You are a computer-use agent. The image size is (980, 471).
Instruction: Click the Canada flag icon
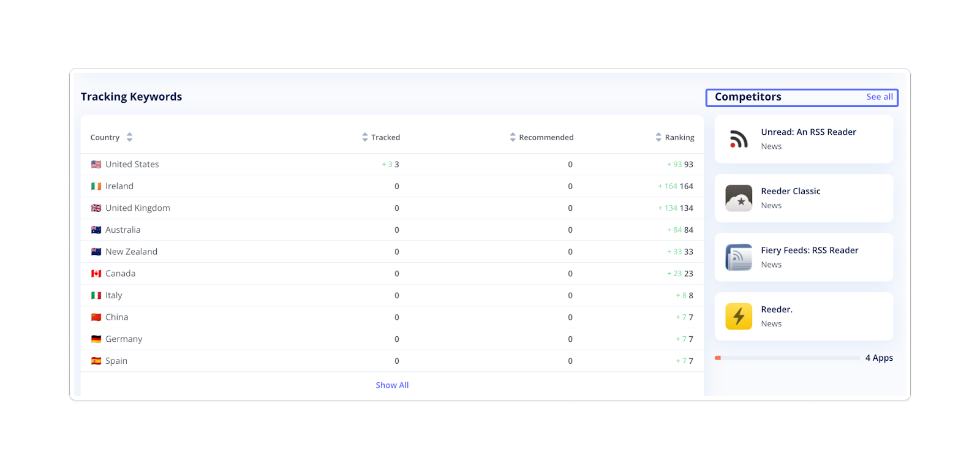point(96,274)
